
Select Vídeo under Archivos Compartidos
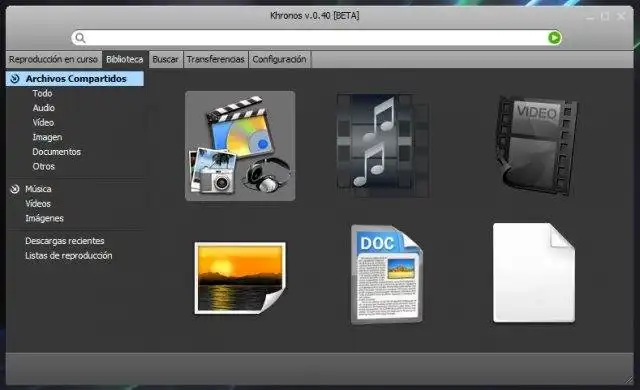tap(43, 123)
